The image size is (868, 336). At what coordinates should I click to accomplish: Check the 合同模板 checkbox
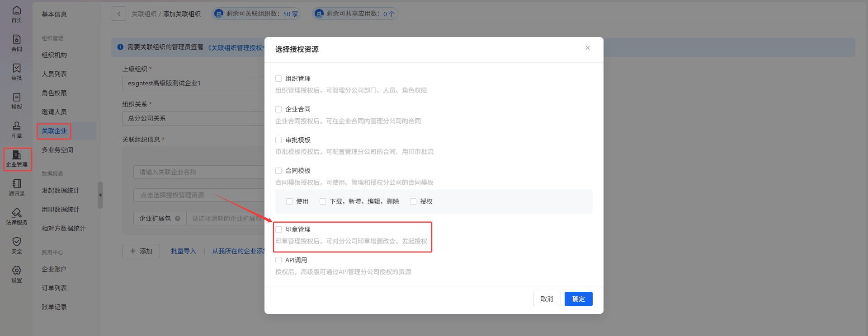pyautogui.click(x=278, y=171)
